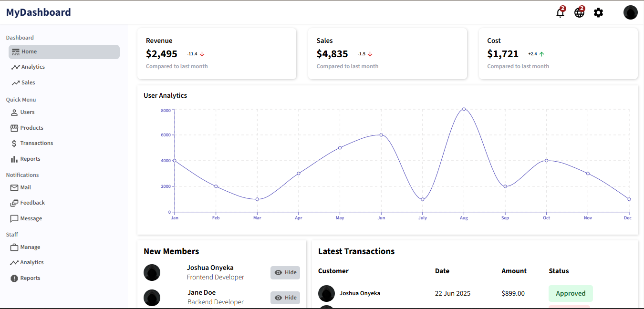644x309 pixels.
Task: Click the Transactions dollar icon
Action: (x=14, y=143)
